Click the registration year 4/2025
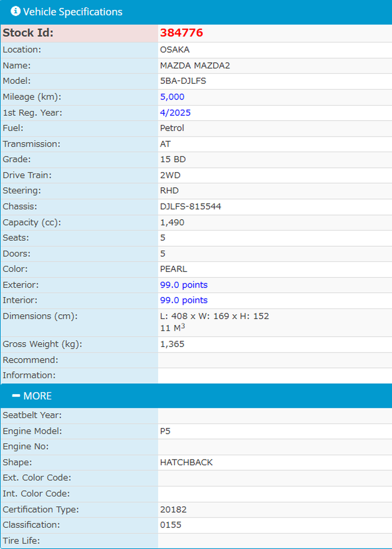392x549 pixels. point(175,113)
